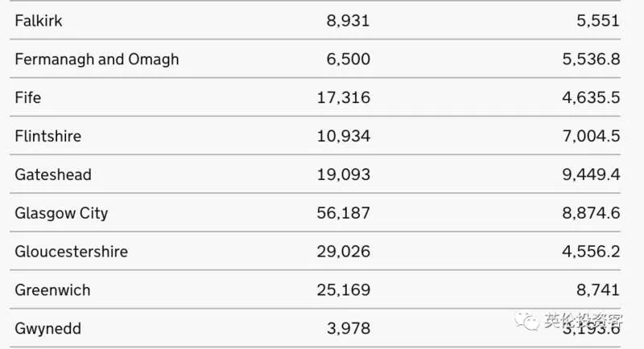Select the Gateshead row label
The image size is (644, 349).
53,174
